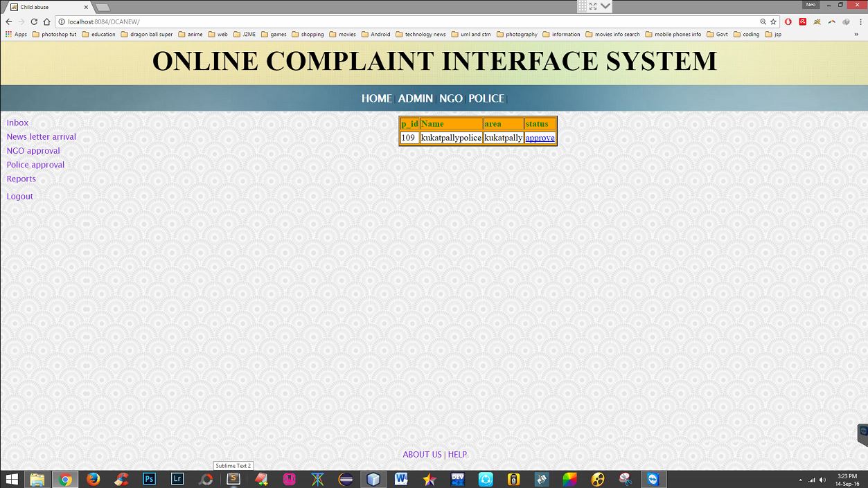Open the POLICE navigation item

[486, 98]
